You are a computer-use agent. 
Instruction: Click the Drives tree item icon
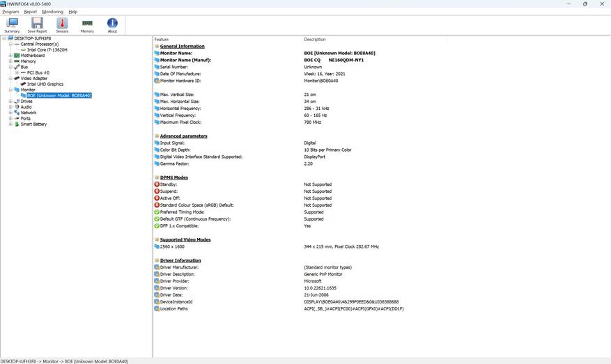(17, 101)
